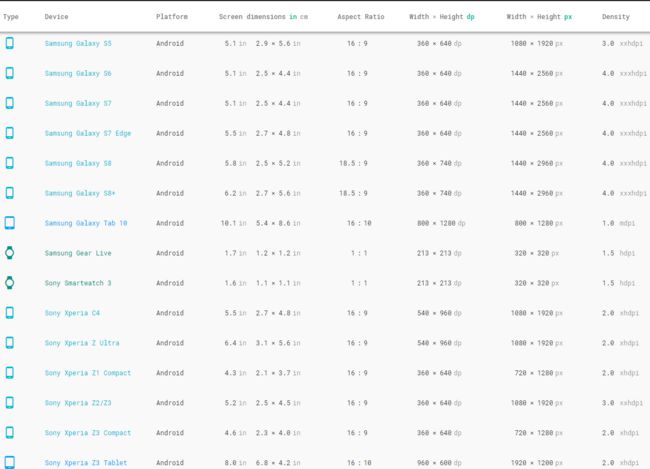This screenshot has width=650, height=469.
Task: Click the phone icon for Samsung Galaxy S8+
Action: pos(10,193)
